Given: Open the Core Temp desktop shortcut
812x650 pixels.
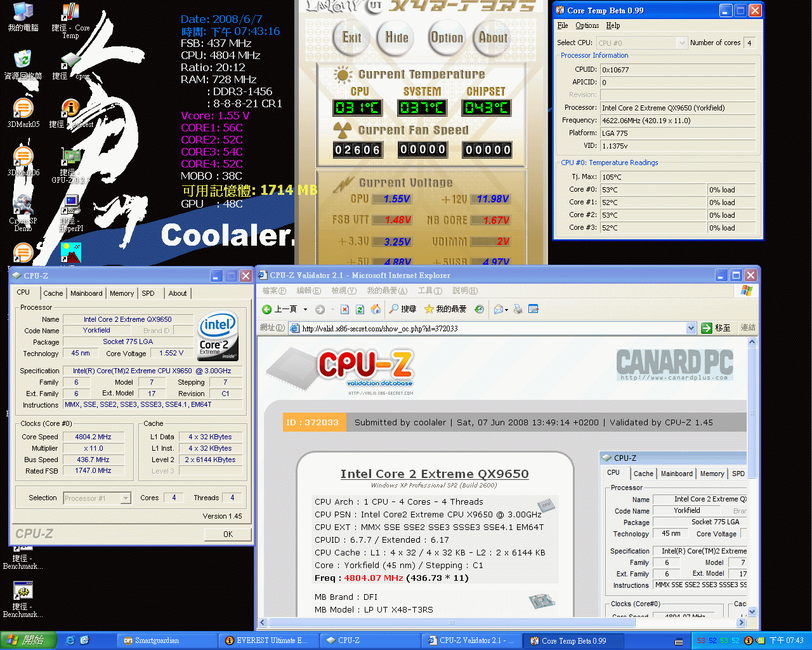Looking at the screenshot, I should 70,21.
